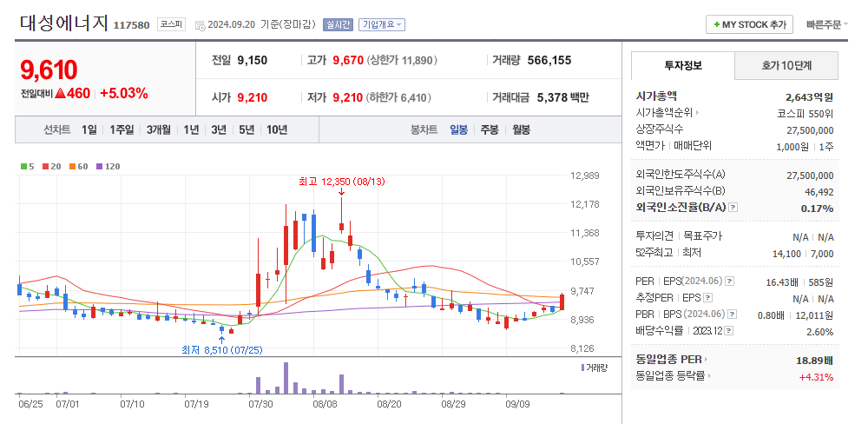Screen dimensions: 868x424
Task: Click the 저가 9,210 value
Action: tap(348, 98)
